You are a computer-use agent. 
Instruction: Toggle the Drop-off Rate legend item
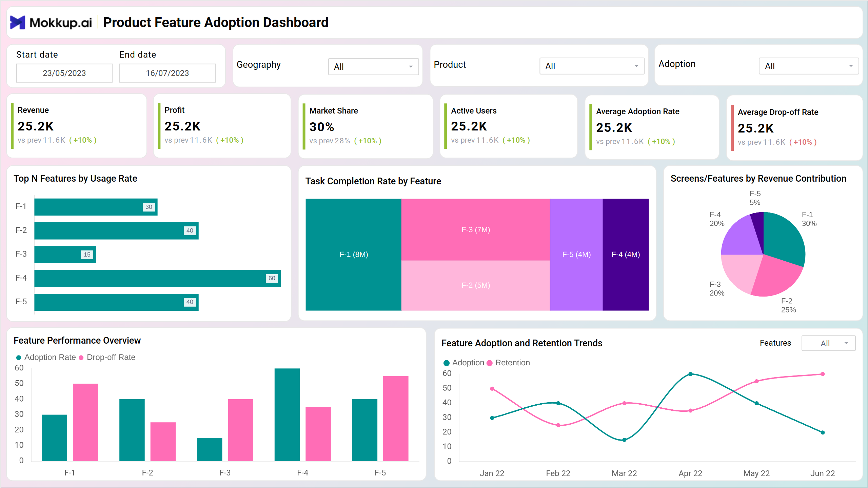[107, 357]
